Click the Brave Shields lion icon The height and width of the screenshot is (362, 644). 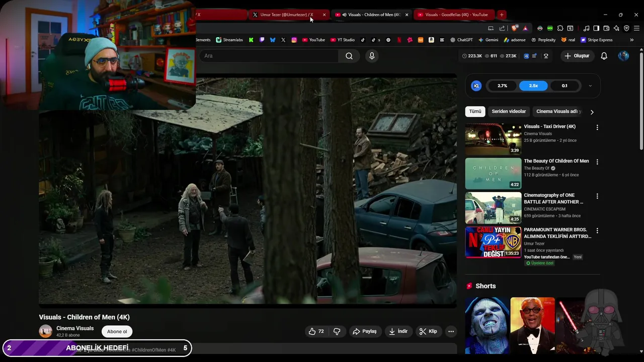coord(514,28)
